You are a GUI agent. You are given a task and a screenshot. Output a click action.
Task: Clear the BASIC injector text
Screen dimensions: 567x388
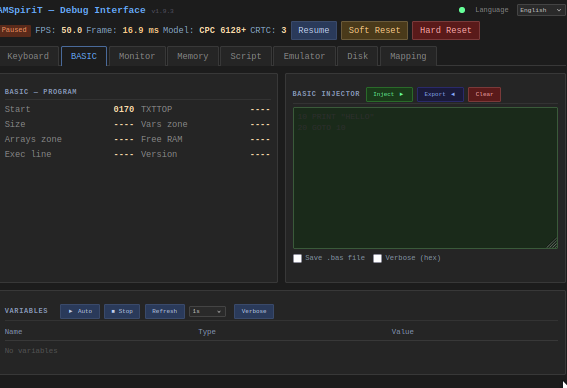pos(484,94)
